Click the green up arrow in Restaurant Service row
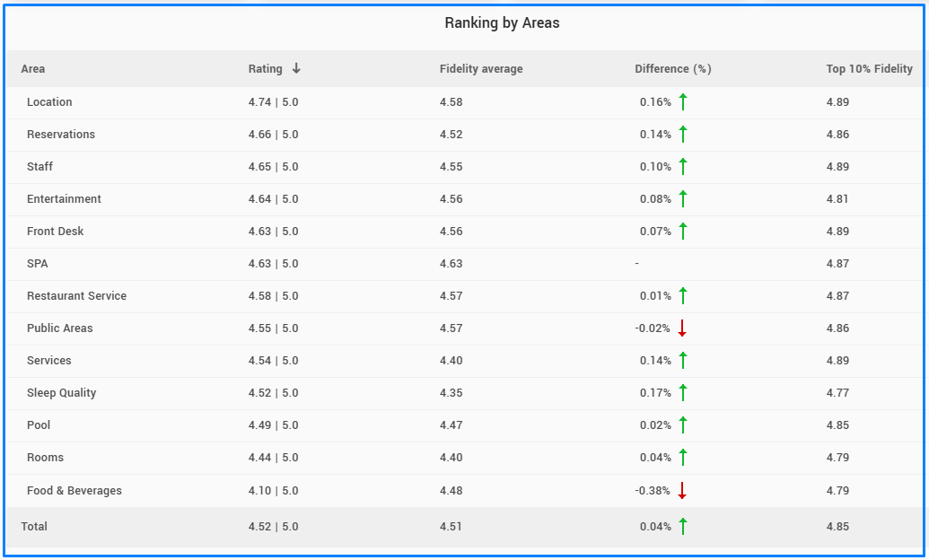Image resolution: width=929 pixels, height=560 pixels. 682,295
